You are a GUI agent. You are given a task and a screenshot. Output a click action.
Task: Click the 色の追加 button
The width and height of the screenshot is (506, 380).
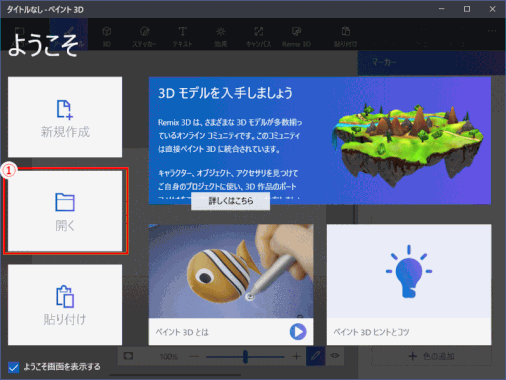[x=431, y=356]
